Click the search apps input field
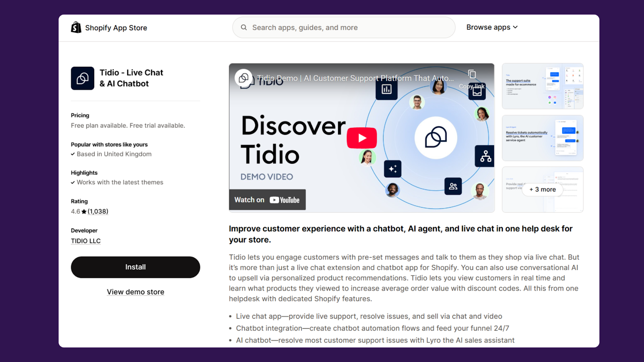 [344, 27]
